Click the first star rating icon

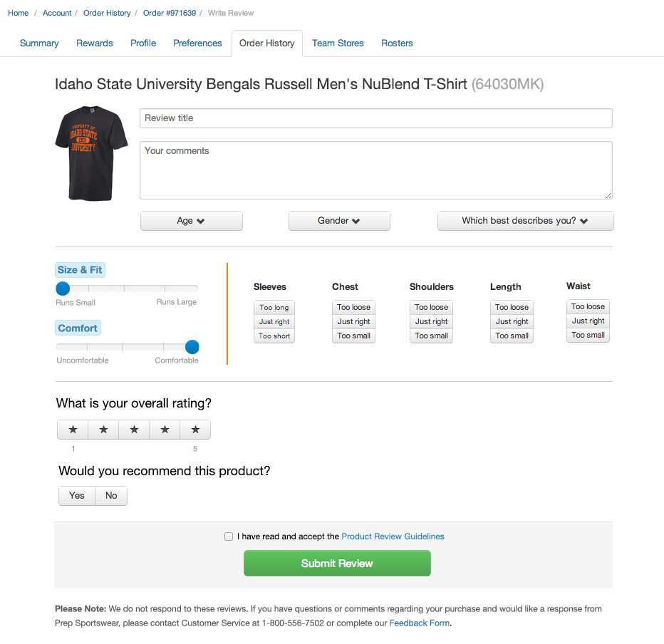pyautogui.click(x=73, y=430)
